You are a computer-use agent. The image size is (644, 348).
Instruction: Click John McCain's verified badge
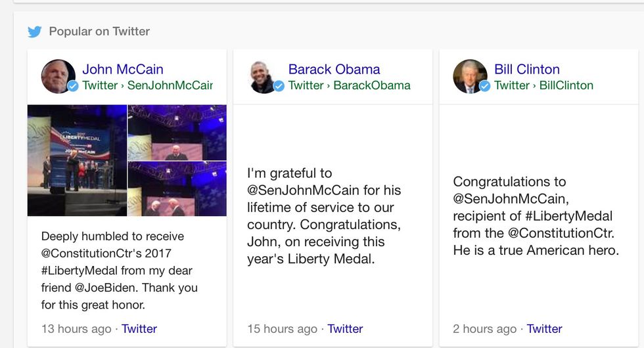(73, 86)
